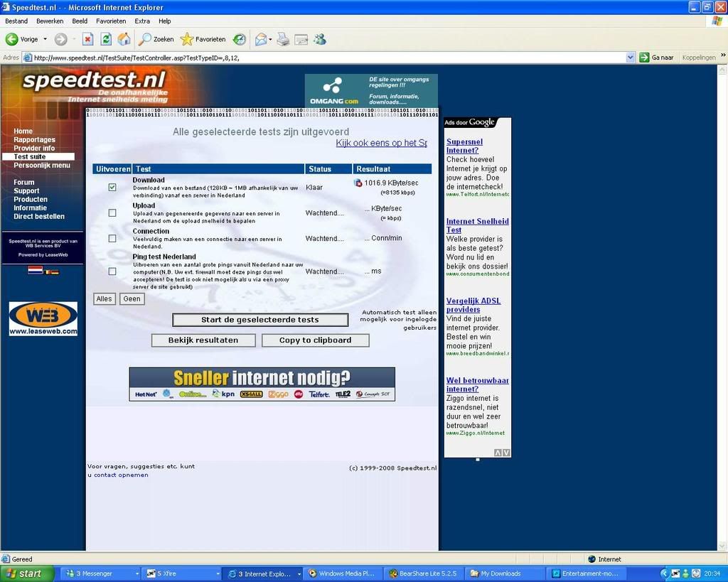Click Sneller internet nodig banner
The width and height of the screenshot is (728, 582).
pos(262,384)
